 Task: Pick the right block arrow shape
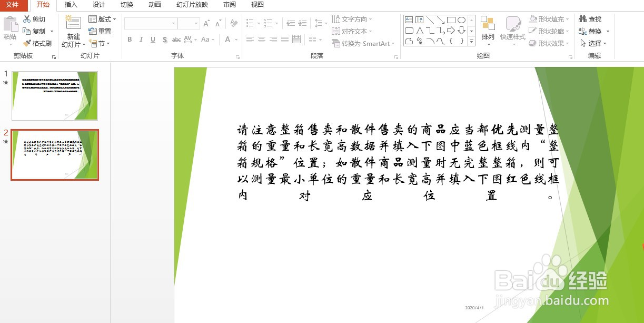(451, 31)
